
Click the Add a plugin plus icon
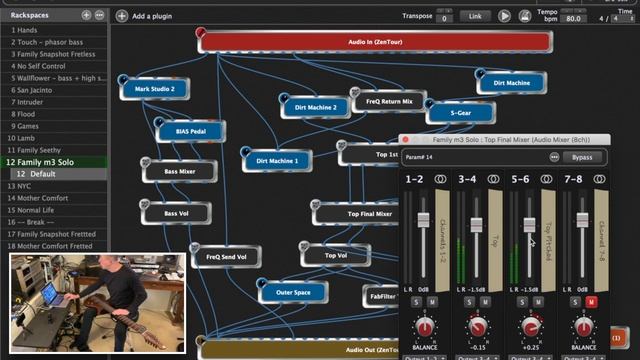coord(122,16)
